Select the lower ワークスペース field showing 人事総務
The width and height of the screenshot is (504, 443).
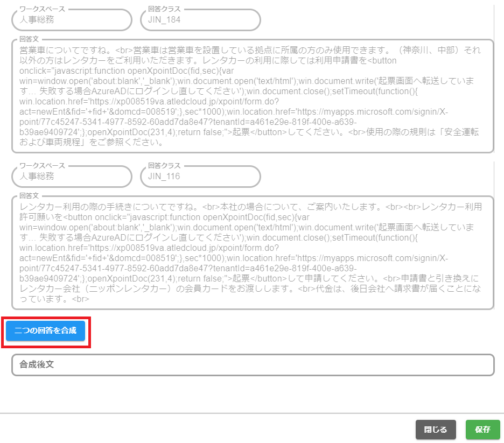pyautogui.click(x=71, y=176)
